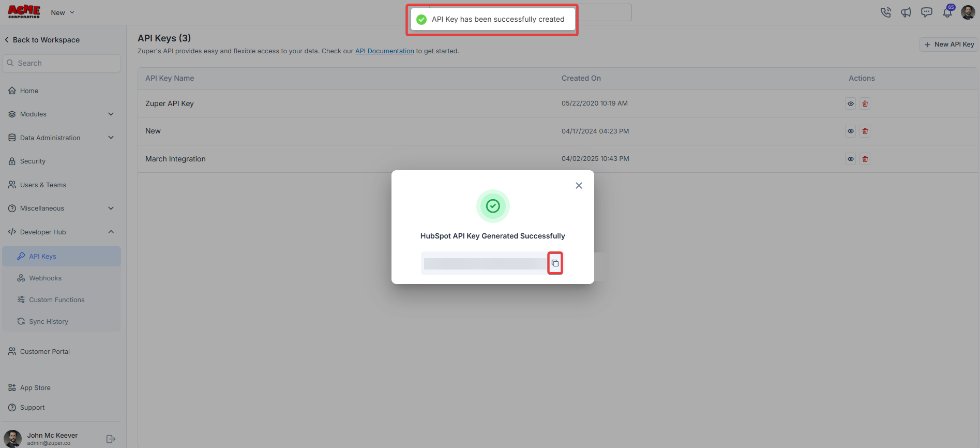
Task: Open the App Store
Action: coord(29,388)
